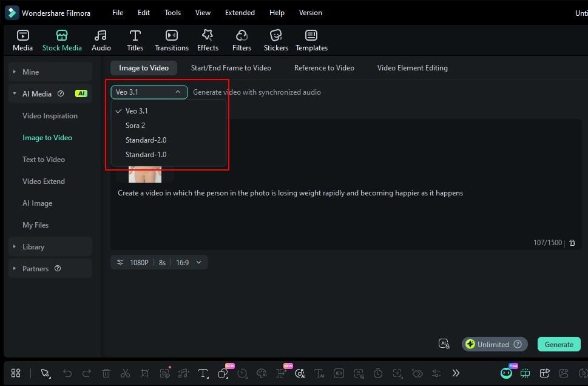
Task: Open the Titles panel
Action: [x=135, y=39]
